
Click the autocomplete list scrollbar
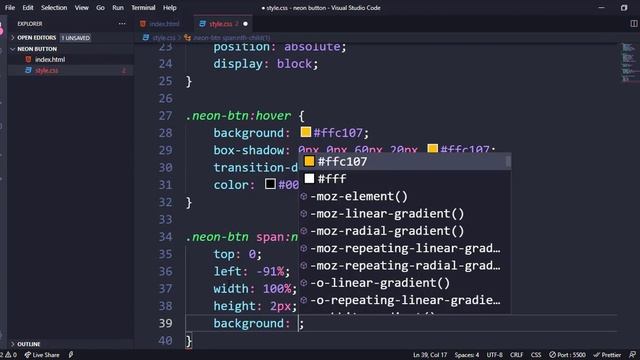pyautogui.click(x=508, y=162)
